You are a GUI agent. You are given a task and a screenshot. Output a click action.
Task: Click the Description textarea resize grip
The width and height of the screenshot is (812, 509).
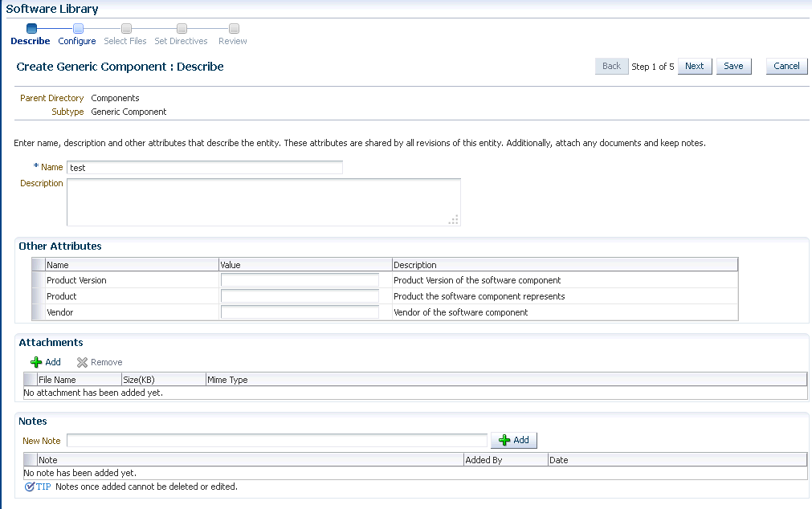[454, 219]
